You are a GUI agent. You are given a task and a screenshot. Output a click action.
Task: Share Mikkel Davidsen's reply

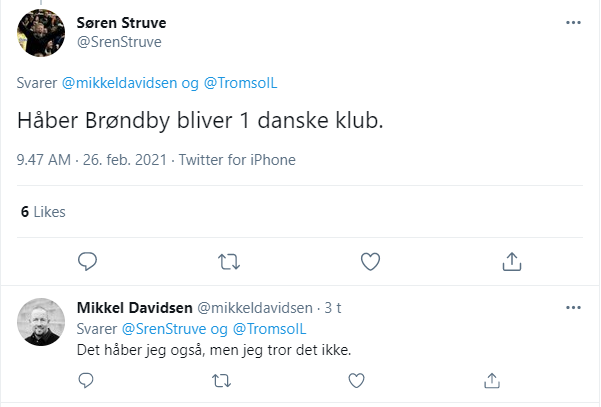click(491, 380)
